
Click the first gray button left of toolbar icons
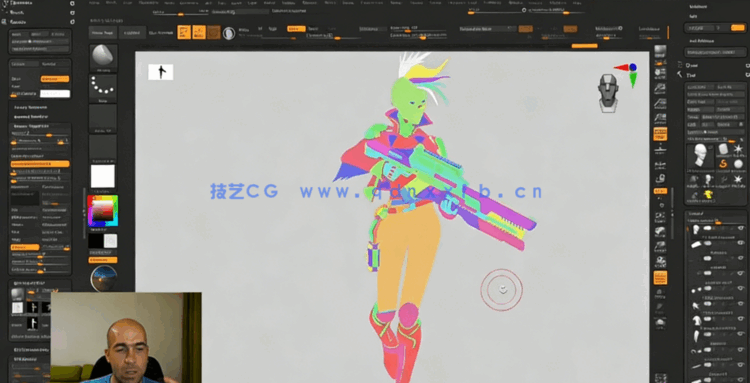(103, 33)
